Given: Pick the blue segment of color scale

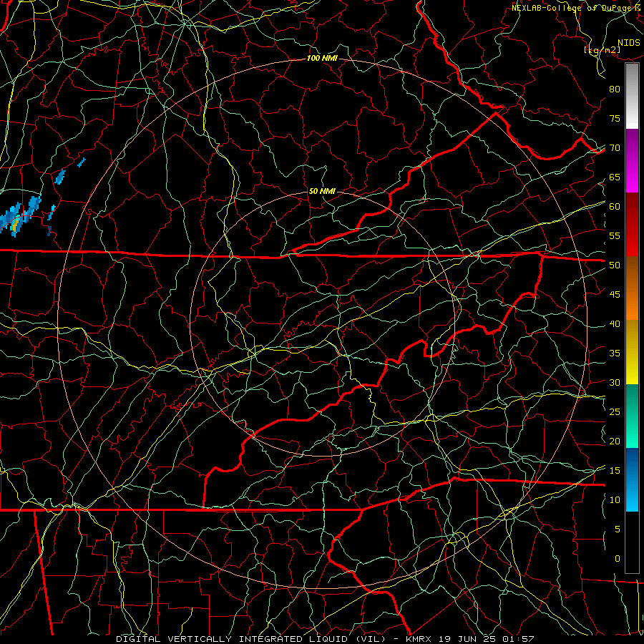Looking at the screenshot, I should pyautogui.click(x=632, y=479).
